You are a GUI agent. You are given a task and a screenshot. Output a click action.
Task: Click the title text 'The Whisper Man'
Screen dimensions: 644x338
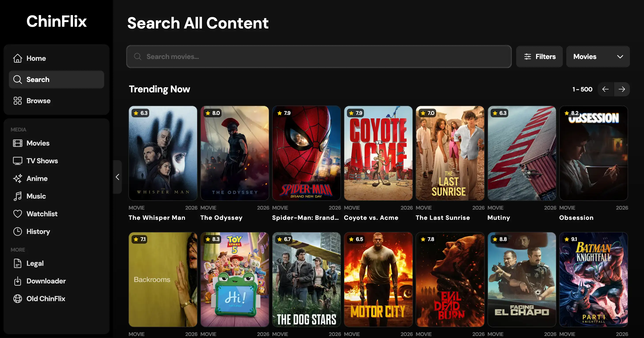(157, 218)
